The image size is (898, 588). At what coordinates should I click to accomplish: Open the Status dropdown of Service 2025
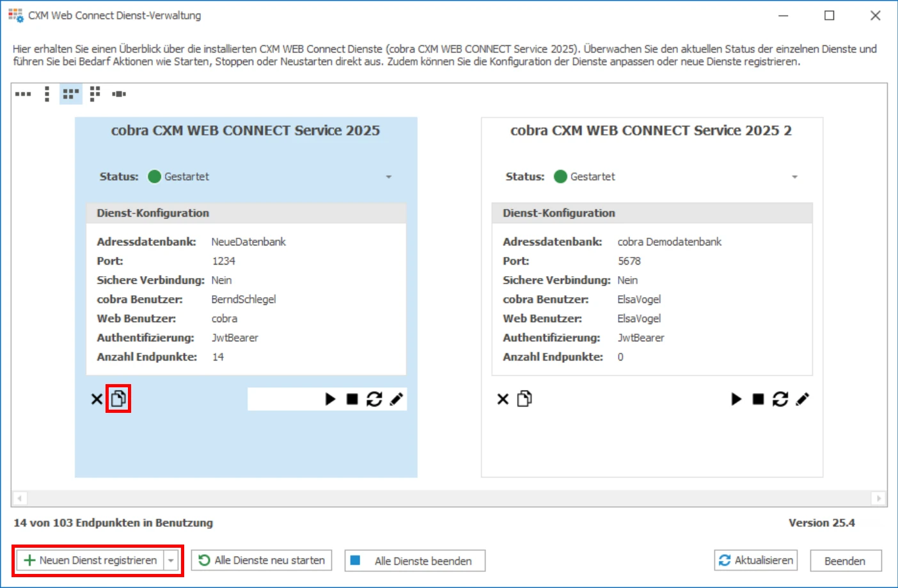389,176
